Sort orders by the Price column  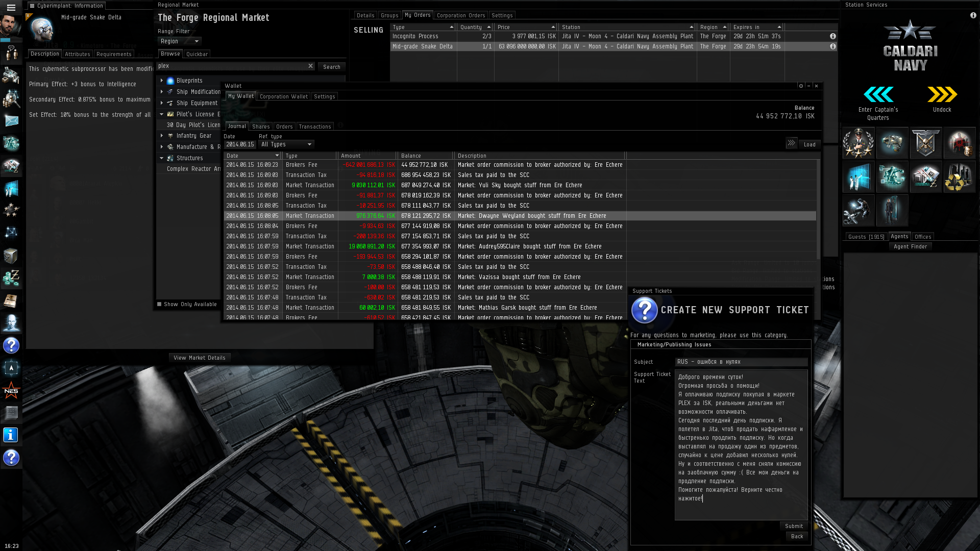coord(526,27)
